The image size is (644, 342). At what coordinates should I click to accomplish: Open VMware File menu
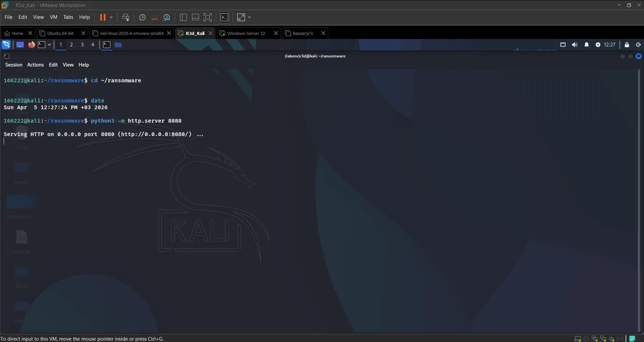8,17
